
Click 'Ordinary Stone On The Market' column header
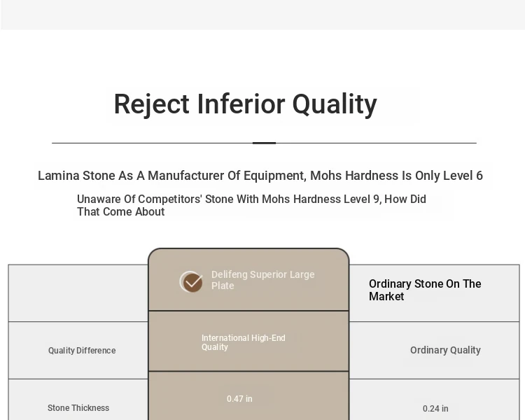(x=424, y=290)
